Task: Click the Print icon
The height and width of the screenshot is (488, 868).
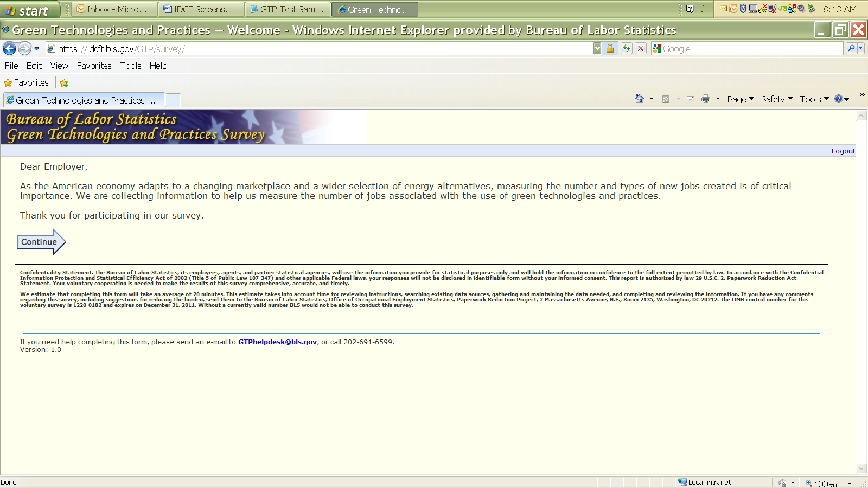Action: [706, 99]
